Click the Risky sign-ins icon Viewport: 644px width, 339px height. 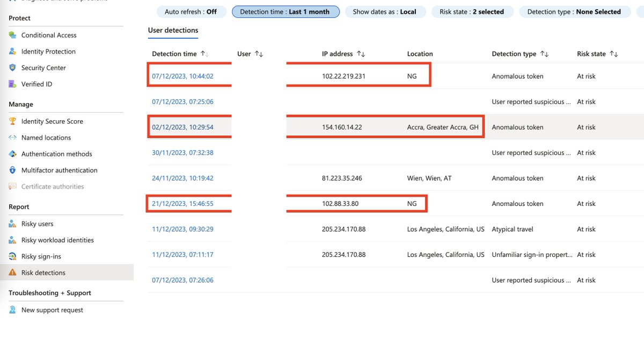[x=13, y=256]
